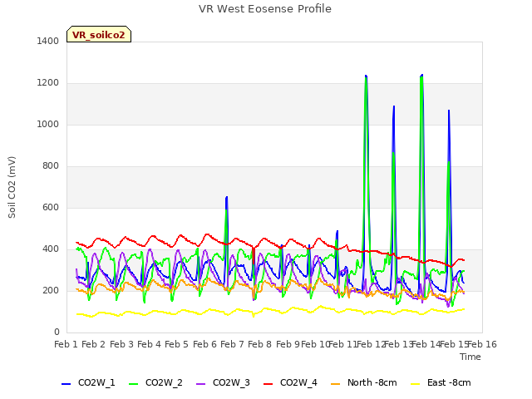Image resolution: width=532 pixels, height=399 pixels.
Task: Click the Feb 5 x-axis label
Action: 177,344
